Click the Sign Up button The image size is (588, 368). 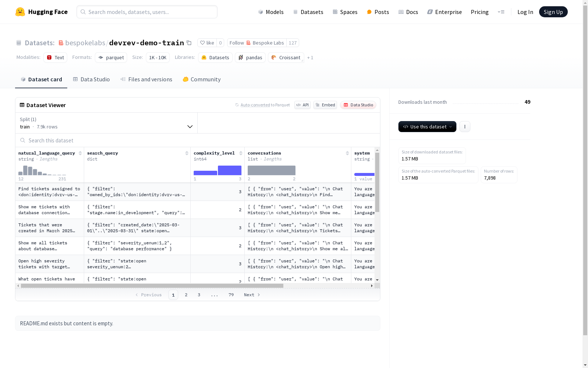coord(553,12)
